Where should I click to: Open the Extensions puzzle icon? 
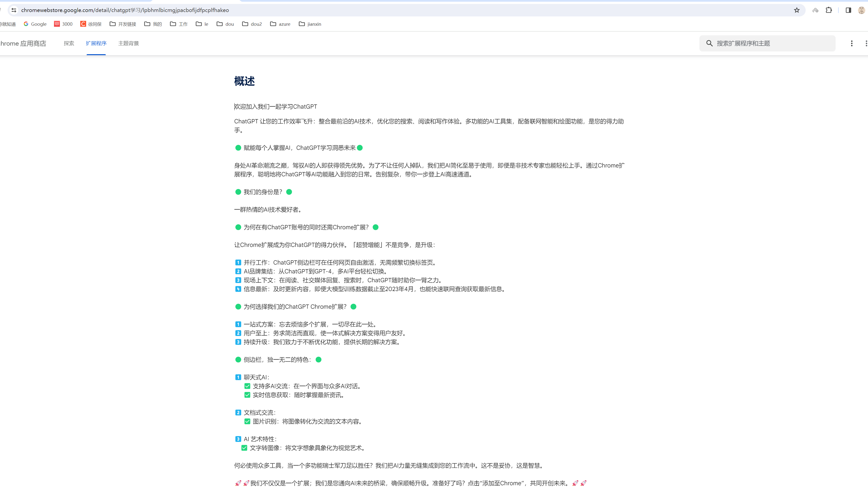point(829,10)
